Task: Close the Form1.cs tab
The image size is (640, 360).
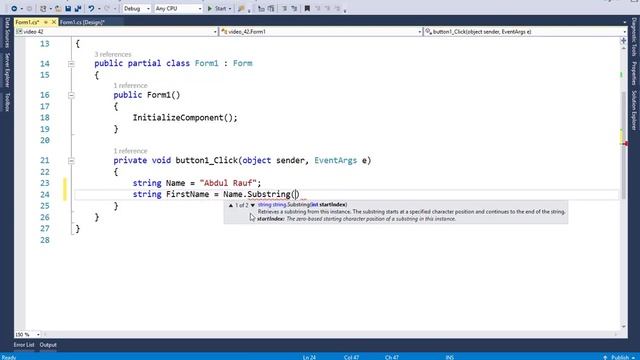Action: (53, 22)
